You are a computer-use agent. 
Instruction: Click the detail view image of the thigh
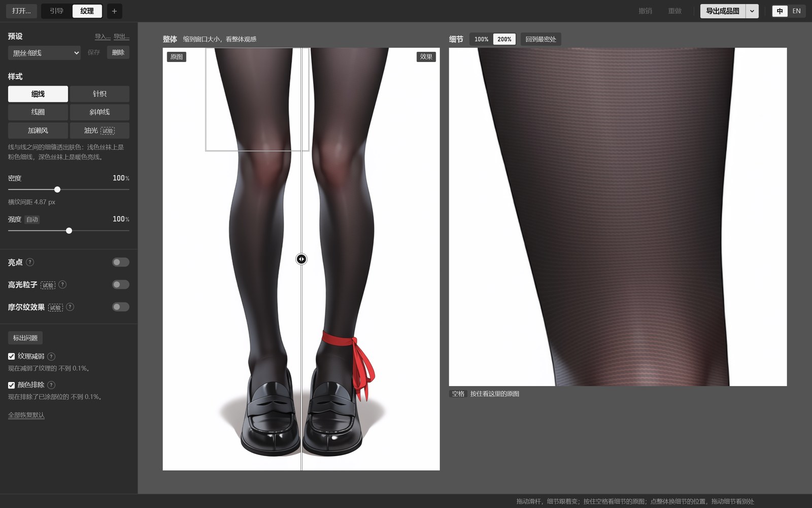618,217
